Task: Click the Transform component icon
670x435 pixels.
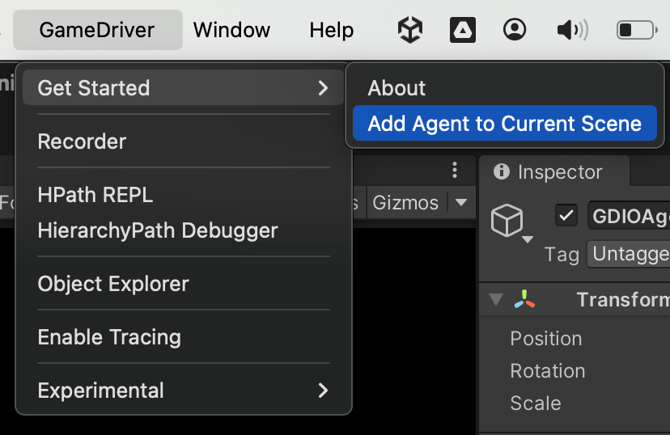Action: point(525,299)
